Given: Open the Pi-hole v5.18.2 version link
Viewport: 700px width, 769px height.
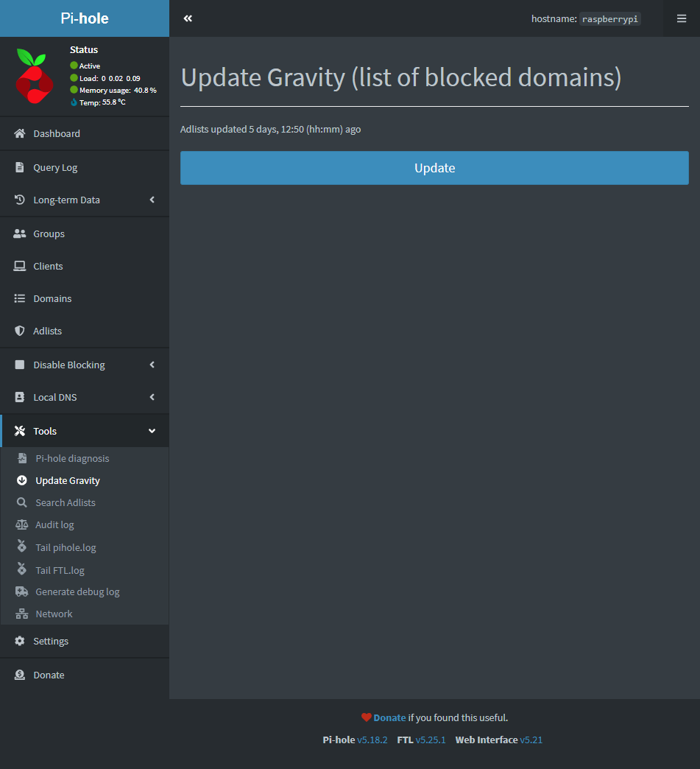Looking at the screenshot, I should 372,740.
